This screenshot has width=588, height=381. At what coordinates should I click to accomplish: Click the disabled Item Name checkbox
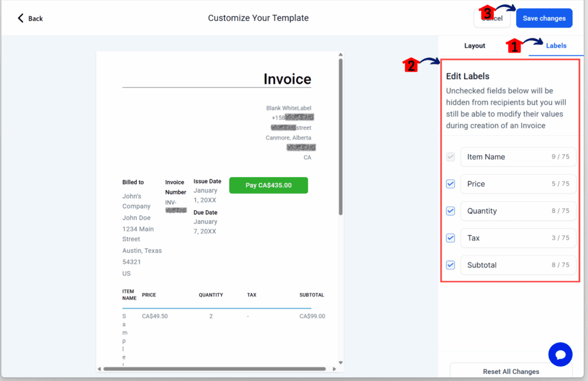point(450,157)
